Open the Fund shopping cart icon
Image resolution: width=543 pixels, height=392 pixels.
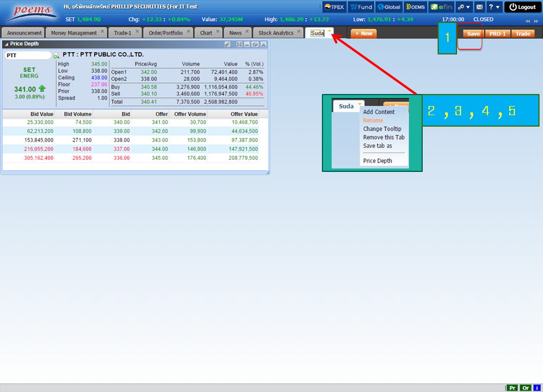pos(361,7)
